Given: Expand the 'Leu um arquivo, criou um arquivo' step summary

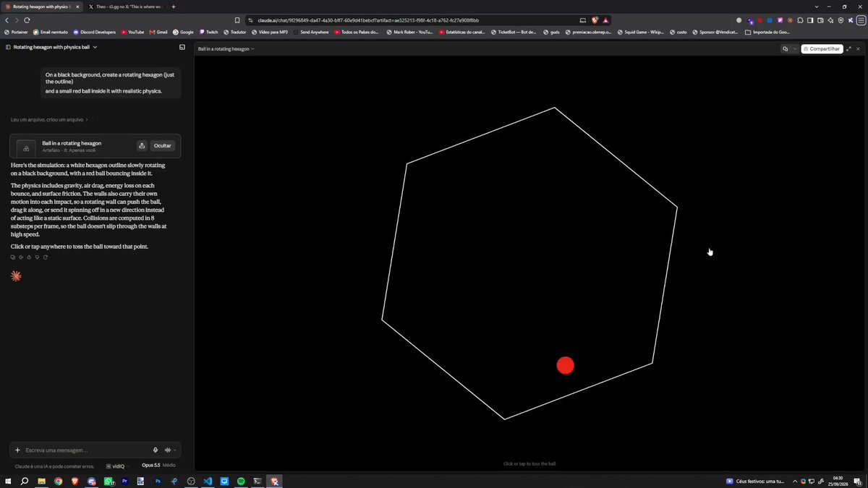Looking at the screenshot, I should click(49, 119).
